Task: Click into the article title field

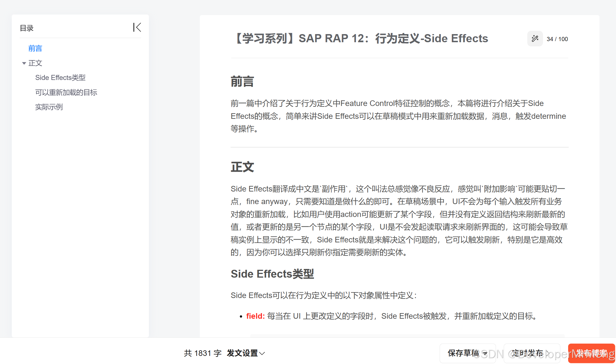Action: coord(361,39)
